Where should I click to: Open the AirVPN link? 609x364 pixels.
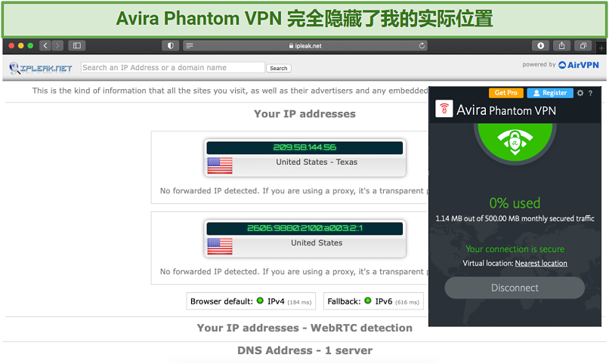[579, 65]
